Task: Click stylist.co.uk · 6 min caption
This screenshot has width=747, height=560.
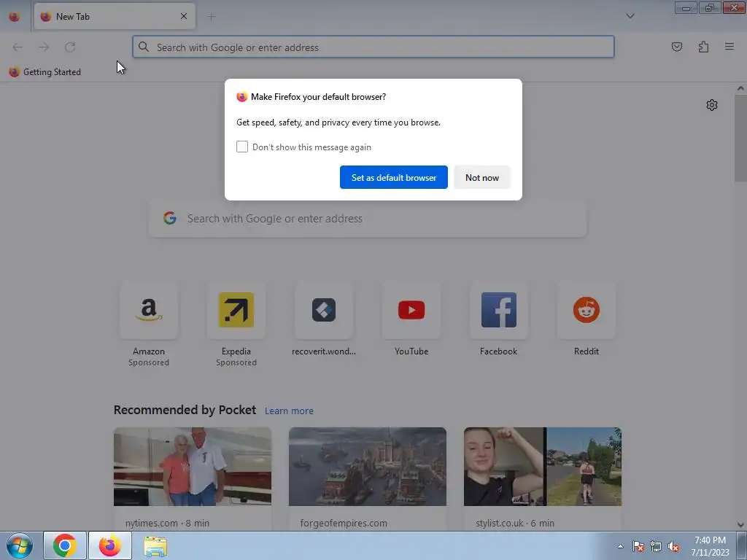Action: pos(515,523)
